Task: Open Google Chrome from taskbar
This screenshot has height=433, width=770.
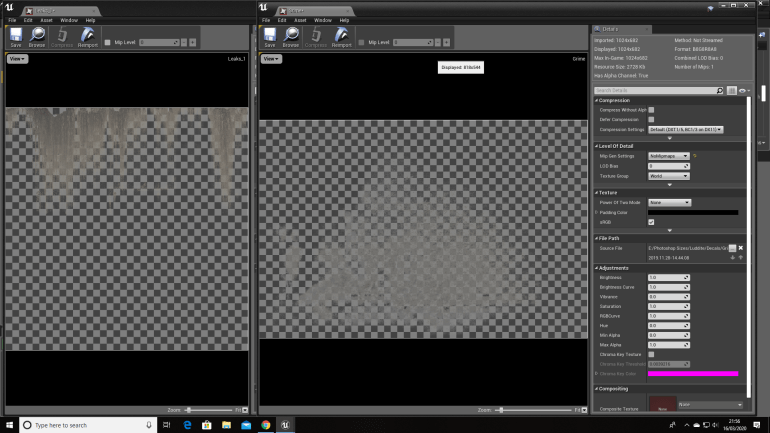Action: click(266, 425)
